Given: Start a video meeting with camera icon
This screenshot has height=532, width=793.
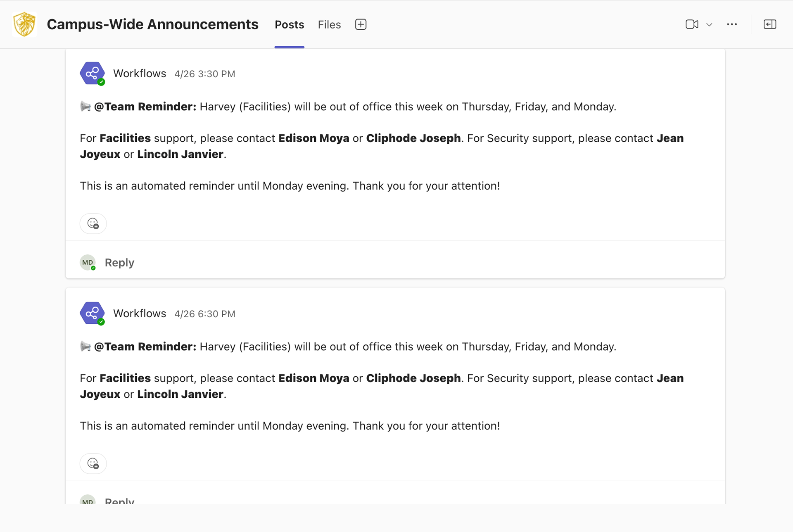Looking at the screenshot, I should [x=692, y=24].
